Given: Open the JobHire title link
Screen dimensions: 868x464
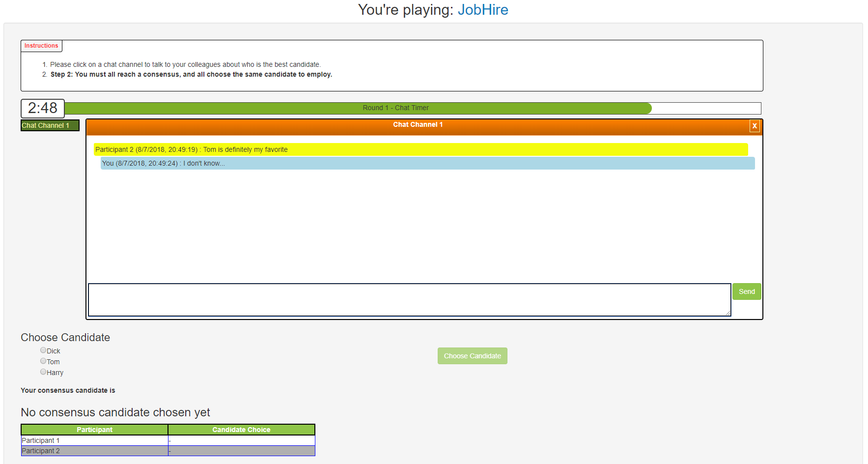Looking at the screenshot, I should [x=482, y=10].
